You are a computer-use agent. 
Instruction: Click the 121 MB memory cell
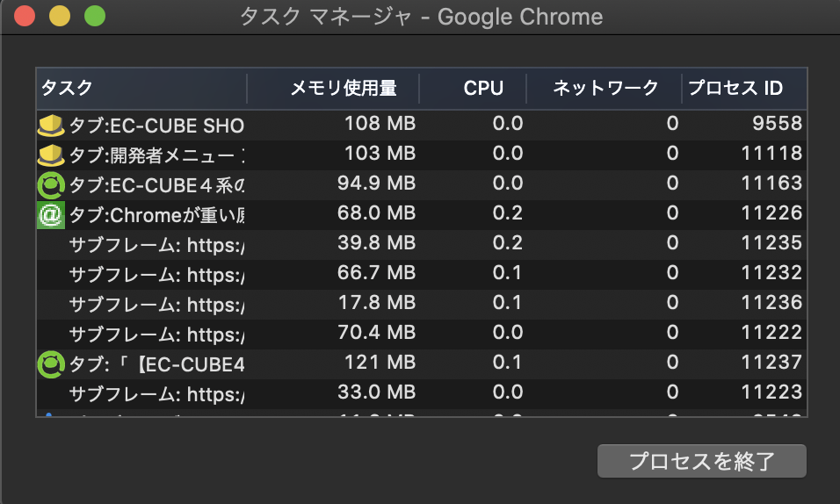386,363
